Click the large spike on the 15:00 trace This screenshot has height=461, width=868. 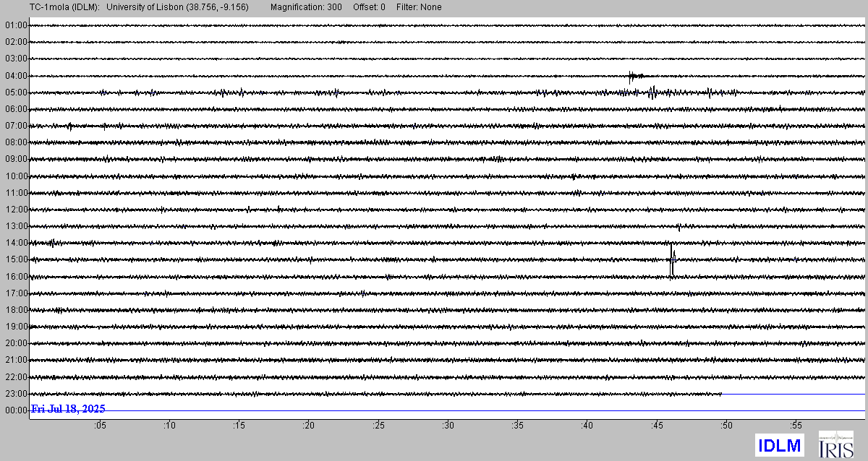(x=672, y=260)
